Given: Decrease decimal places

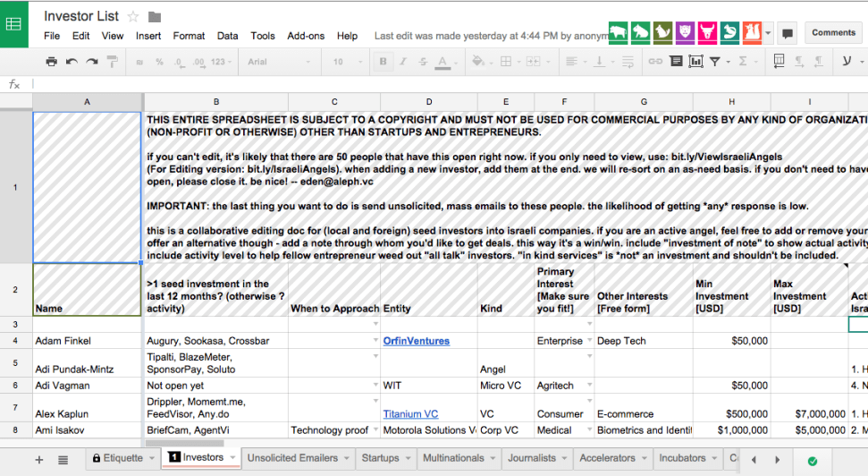Looking at the screenshot, I should 179,62.
